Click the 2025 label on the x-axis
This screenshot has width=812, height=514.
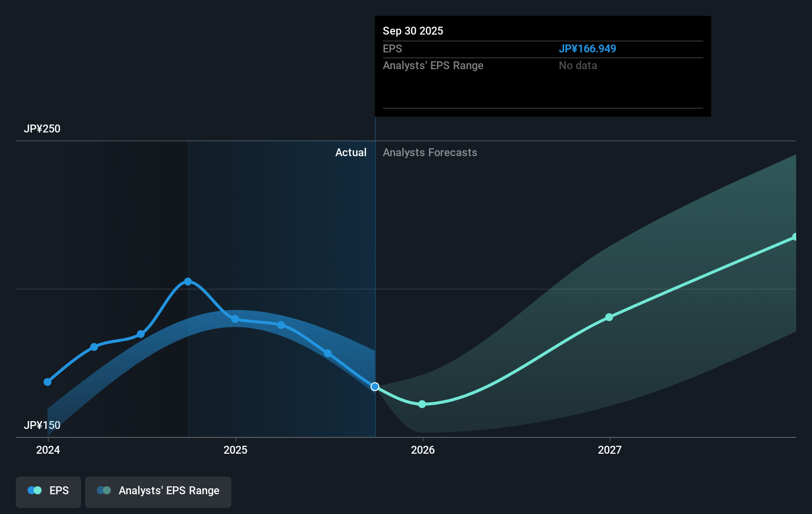coord(236,450)
